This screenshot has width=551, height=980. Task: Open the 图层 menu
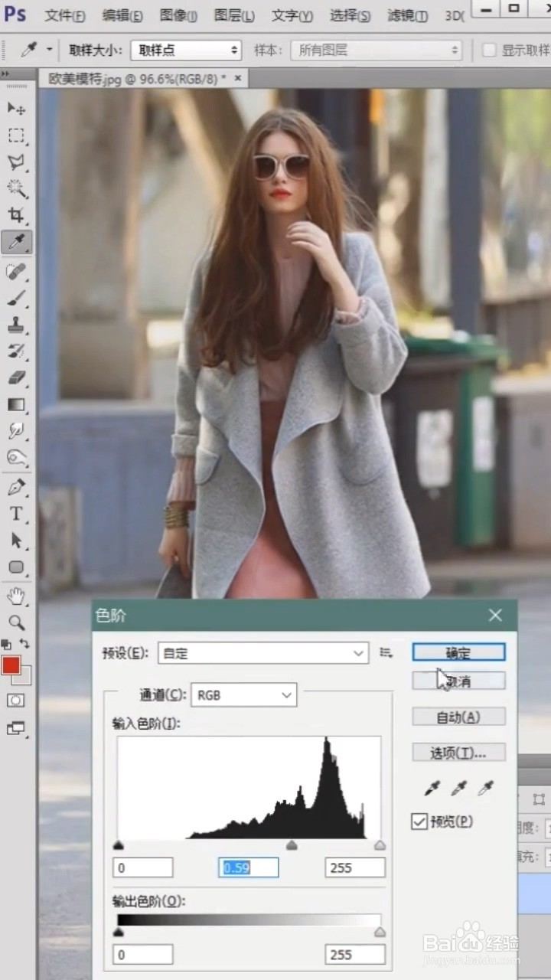pyautogui.click(x=234, y=15)
